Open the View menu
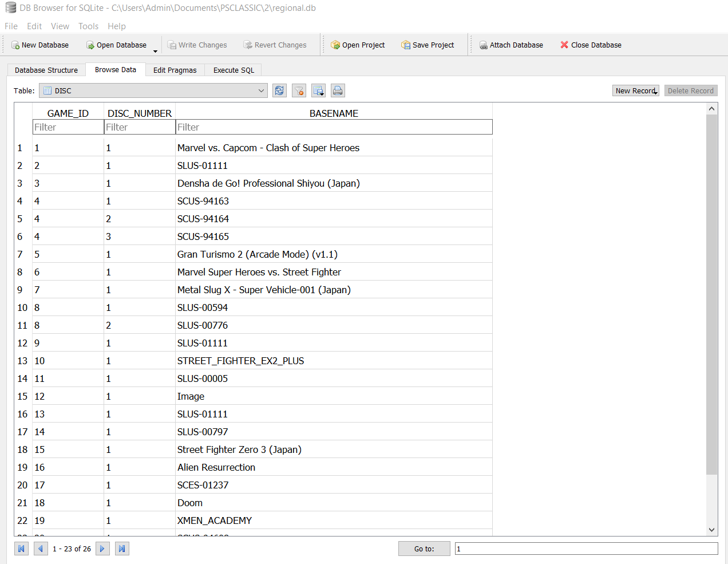 point(60,26)
